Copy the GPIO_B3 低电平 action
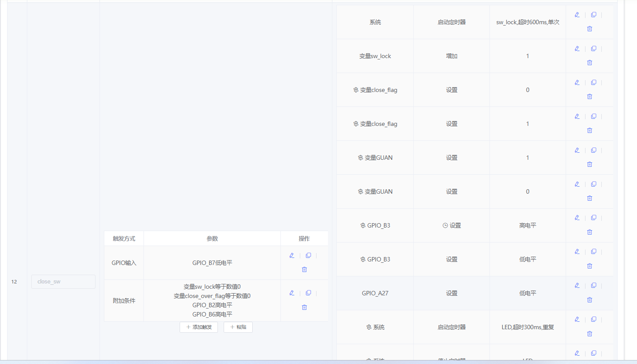This screenshot has height=364, width=637. click(x=593, y=252)
